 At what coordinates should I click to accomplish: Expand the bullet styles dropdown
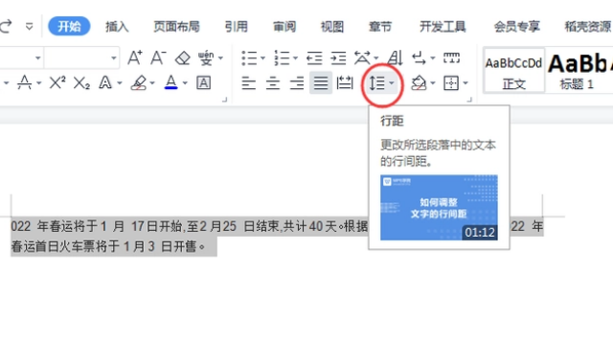262,58
